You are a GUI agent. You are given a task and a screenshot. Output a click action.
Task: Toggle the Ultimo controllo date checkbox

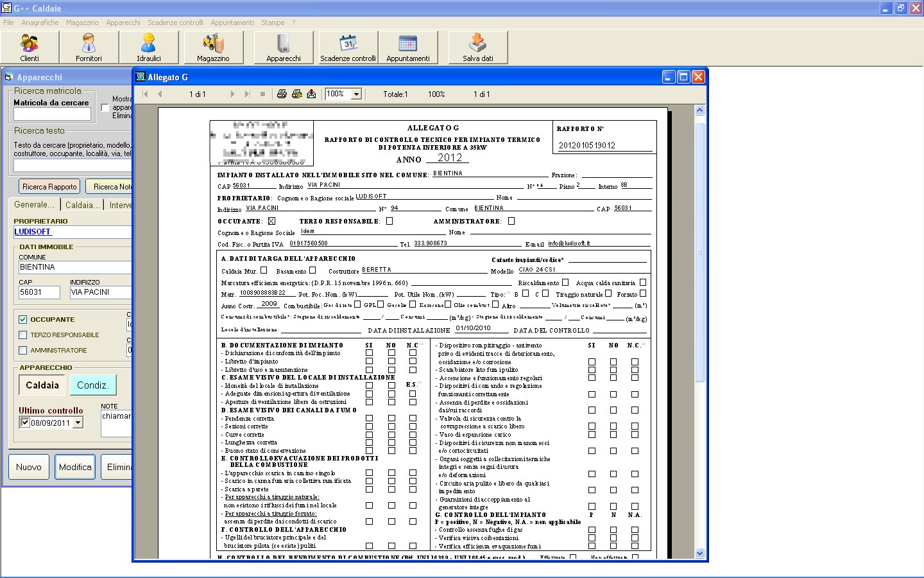tap(25, 423)
